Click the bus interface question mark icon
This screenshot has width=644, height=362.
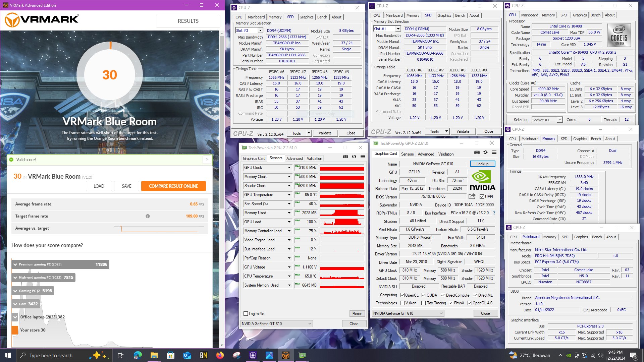494,213
